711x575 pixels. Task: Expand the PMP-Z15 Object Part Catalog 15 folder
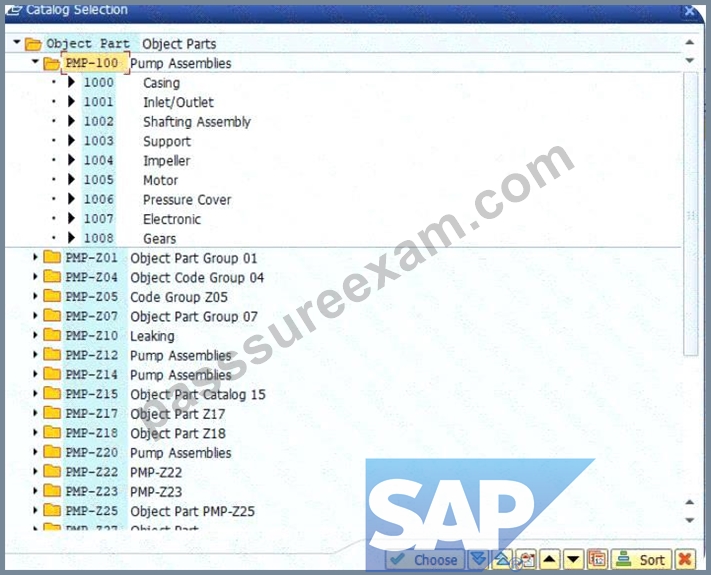click(x=35, y=394)
